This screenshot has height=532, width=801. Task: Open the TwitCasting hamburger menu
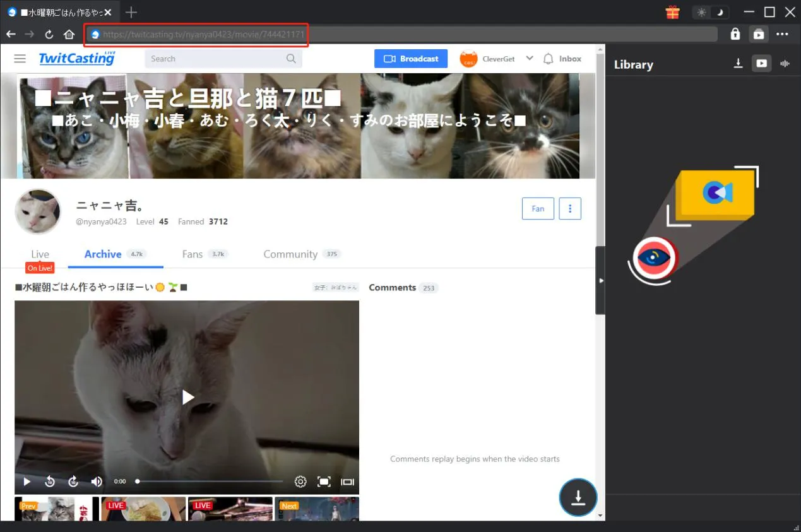point(20,59)
